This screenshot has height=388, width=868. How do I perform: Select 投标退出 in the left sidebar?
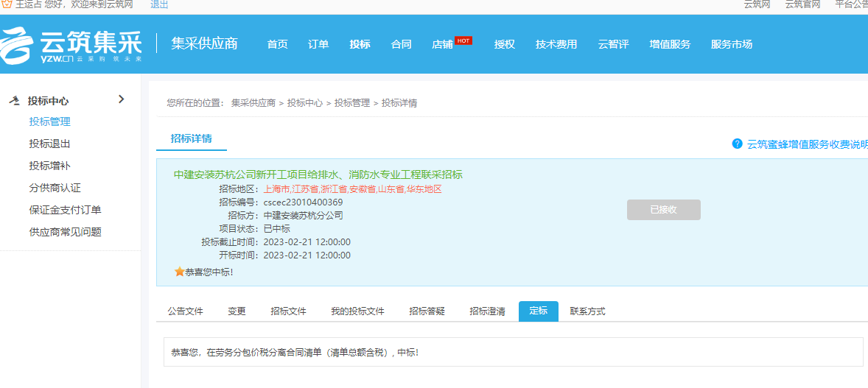49,144
